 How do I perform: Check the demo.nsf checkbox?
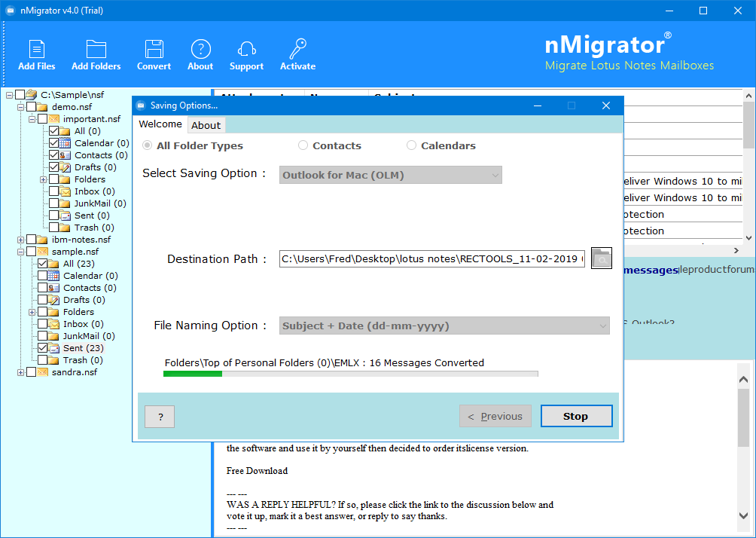coord(32,107)
